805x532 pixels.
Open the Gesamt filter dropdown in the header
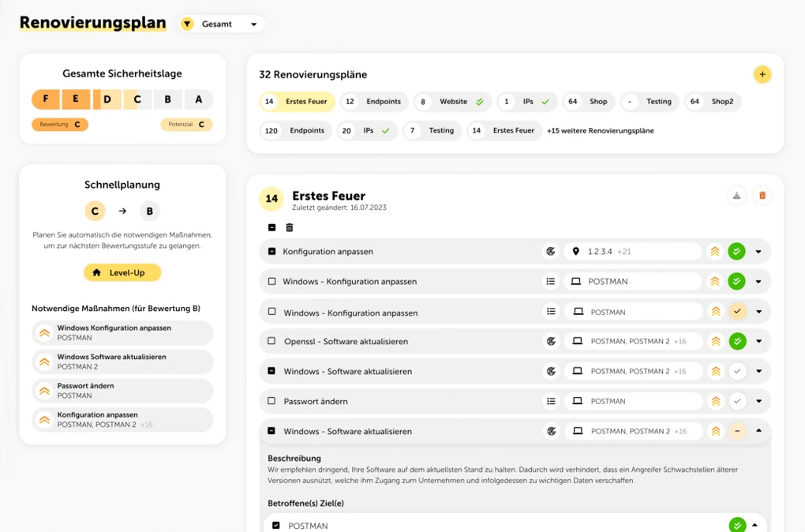[221, 24]
